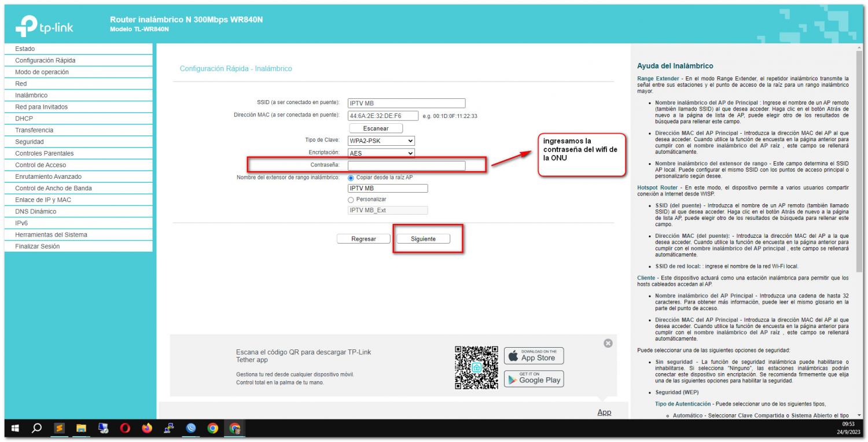This screenshot has height=442, width=868.
Task: Open Inalámbrico in the sidebar menu
Action: tap(31, 95)
